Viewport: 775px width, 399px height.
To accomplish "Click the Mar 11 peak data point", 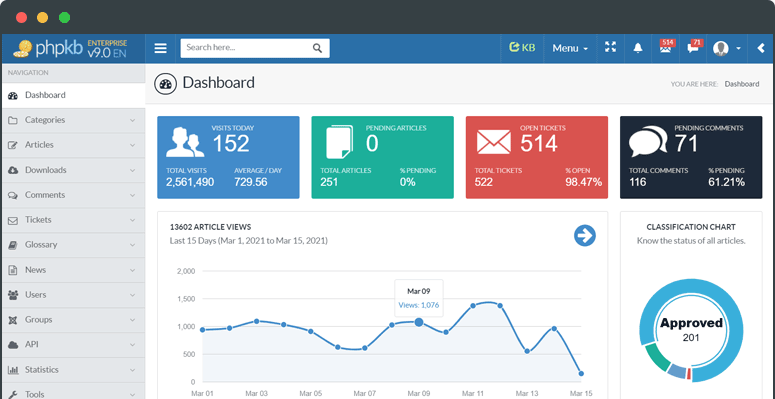I will click(x=473, y=306).
